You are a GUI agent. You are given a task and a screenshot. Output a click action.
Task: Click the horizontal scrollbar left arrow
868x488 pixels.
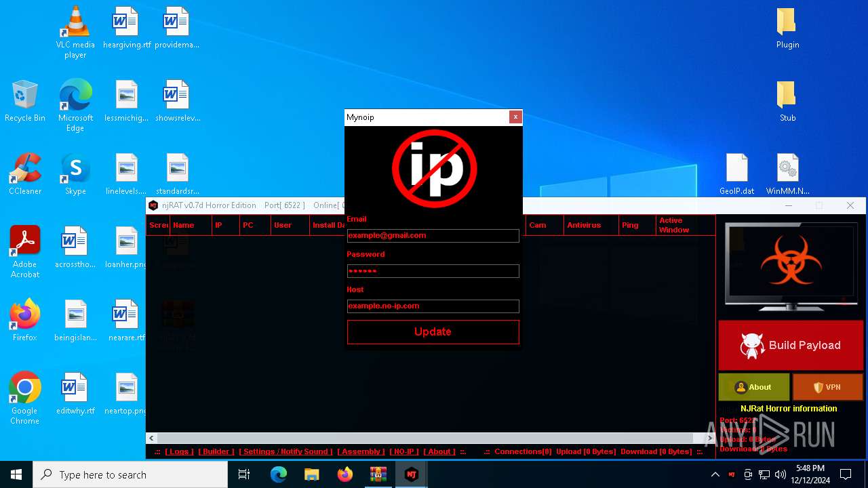tap(152, 439)
